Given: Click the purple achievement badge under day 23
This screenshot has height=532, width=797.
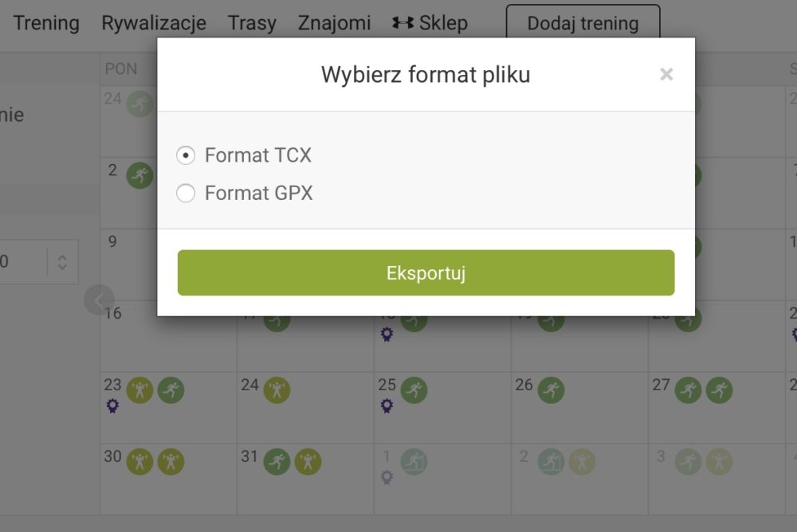Looking at the screenshot, I should point(113,405).
